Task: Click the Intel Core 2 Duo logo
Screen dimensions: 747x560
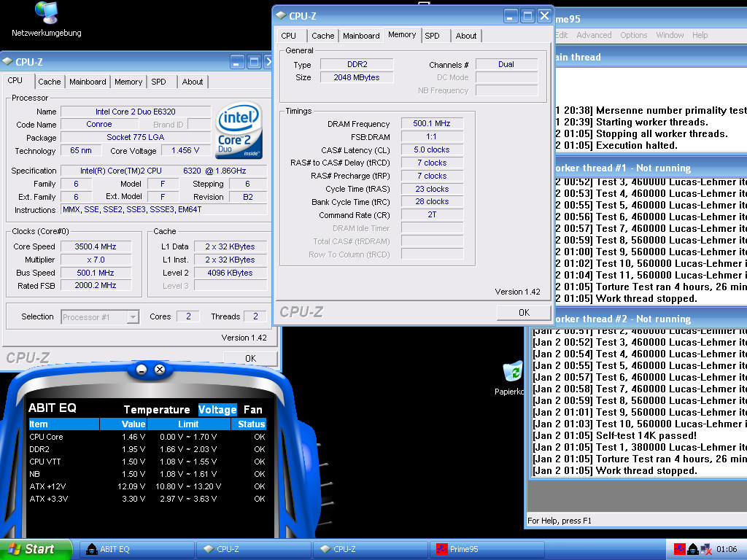Action: click(239, 131)
